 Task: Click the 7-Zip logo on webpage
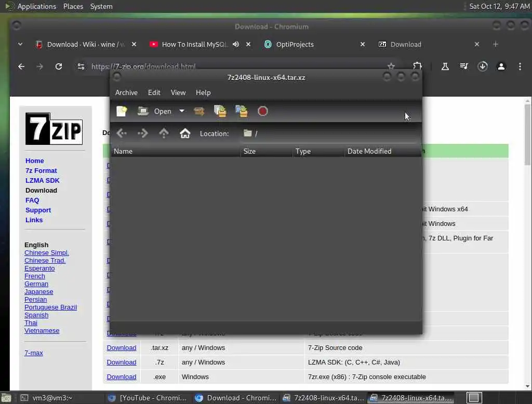[54, 129]
